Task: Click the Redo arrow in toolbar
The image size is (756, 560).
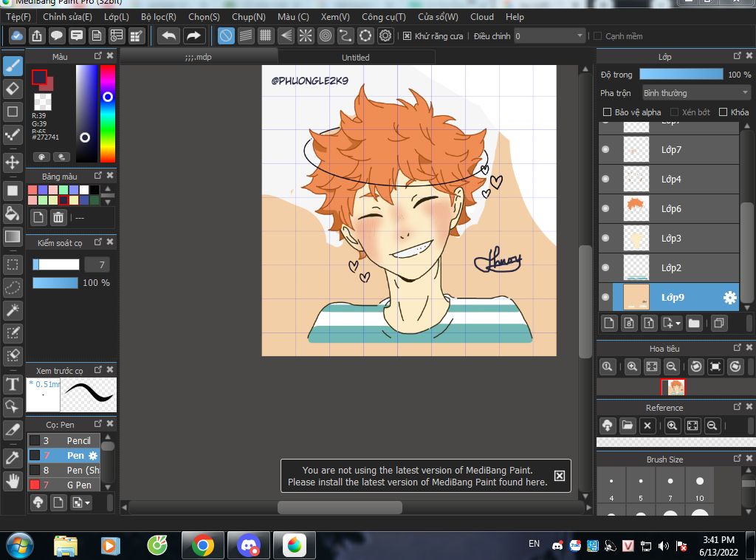Action: click(x=193, y=35)
